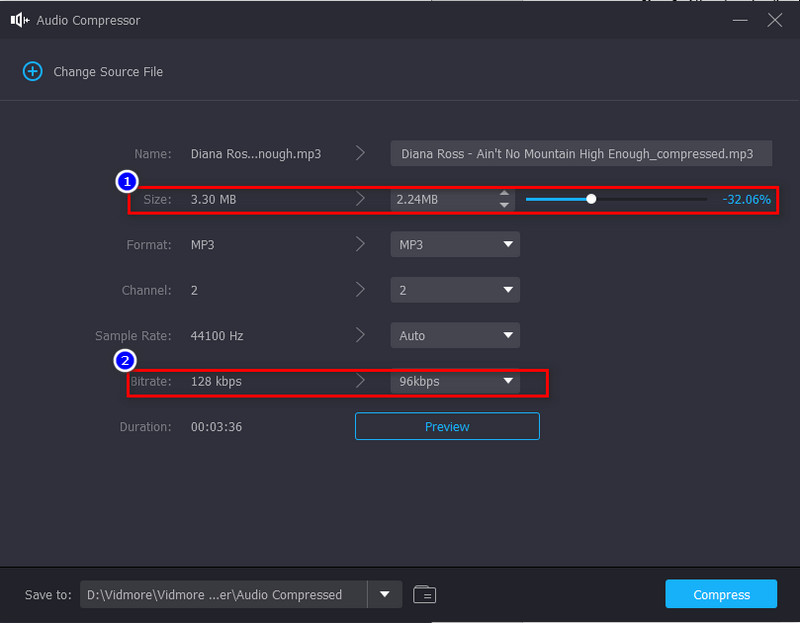
Task: Click the size decrease stepper arrow
Action: pyautogui.click(x=505, y=204)
